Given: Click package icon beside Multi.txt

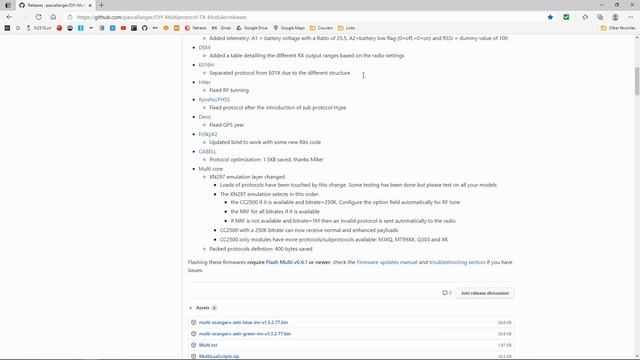Looking at the screenshot, I should pos(193,345).
